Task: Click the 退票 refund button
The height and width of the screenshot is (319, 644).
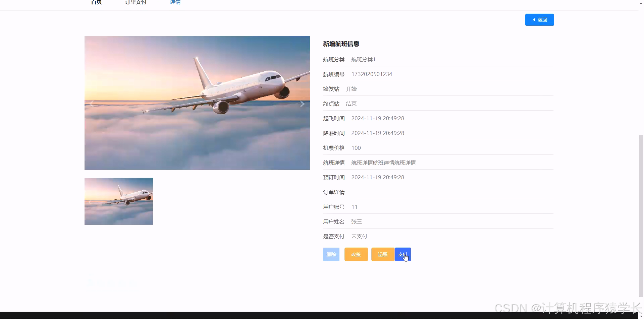Action: tap(382, 254)
